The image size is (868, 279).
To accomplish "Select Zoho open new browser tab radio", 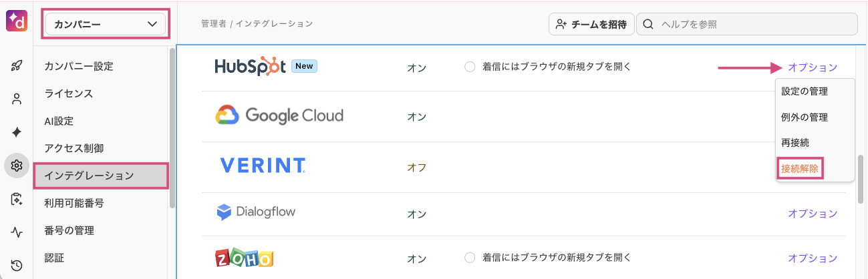I will [x=470, y=257].
